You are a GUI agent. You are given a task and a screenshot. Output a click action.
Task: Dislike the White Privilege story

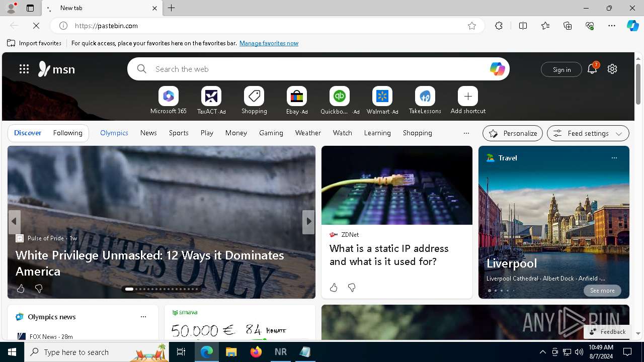[39, 289]
